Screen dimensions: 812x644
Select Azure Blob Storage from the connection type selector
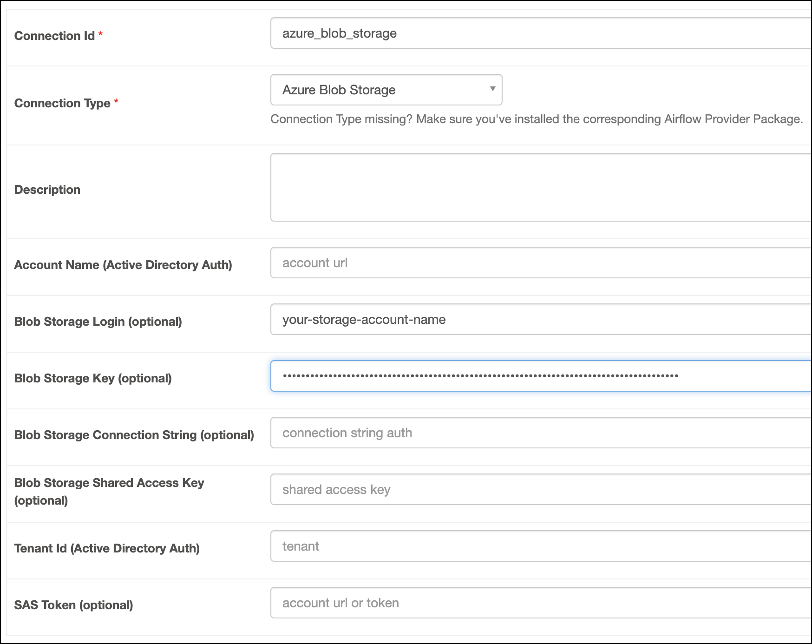(386, 90)
